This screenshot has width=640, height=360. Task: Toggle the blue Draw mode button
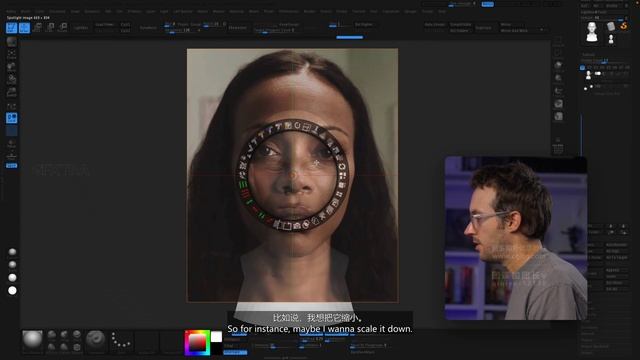click(24, 28)
